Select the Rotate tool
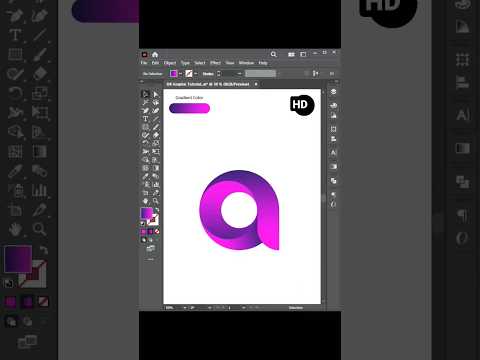The width and height of the screenshot is (480, 360). (145, 143)
